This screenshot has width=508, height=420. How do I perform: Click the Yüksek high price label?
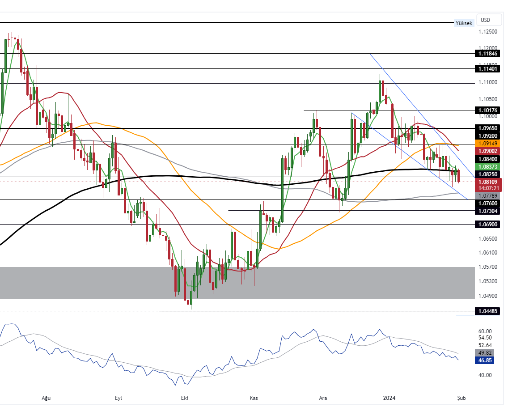463,23
